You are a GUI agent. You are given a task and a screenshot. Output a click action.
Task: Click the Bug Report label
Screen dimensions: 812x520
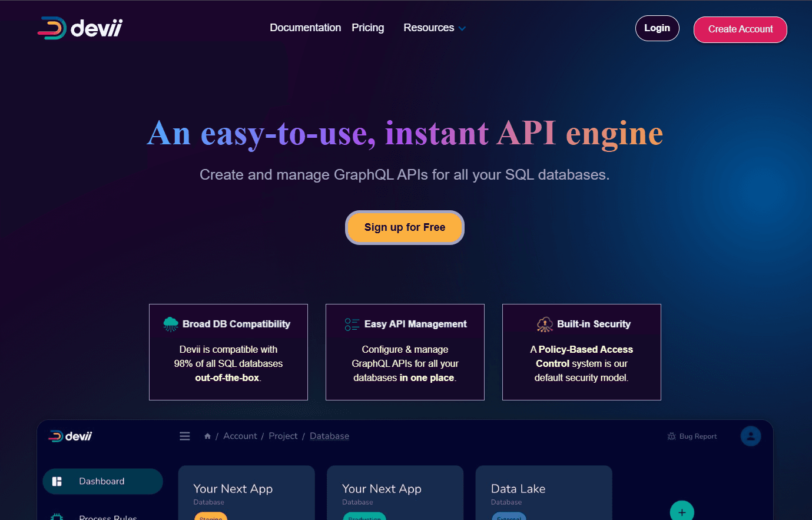pyautogui.click(x=698, y=436)
